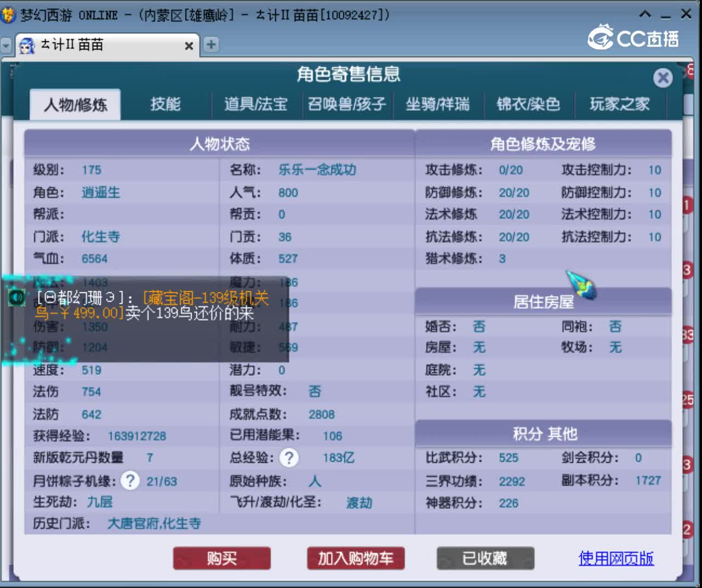The height and width of the screenshot is (588, 702).
Task: Click the 成就点数 value 2808
Action: click(321, 415)
